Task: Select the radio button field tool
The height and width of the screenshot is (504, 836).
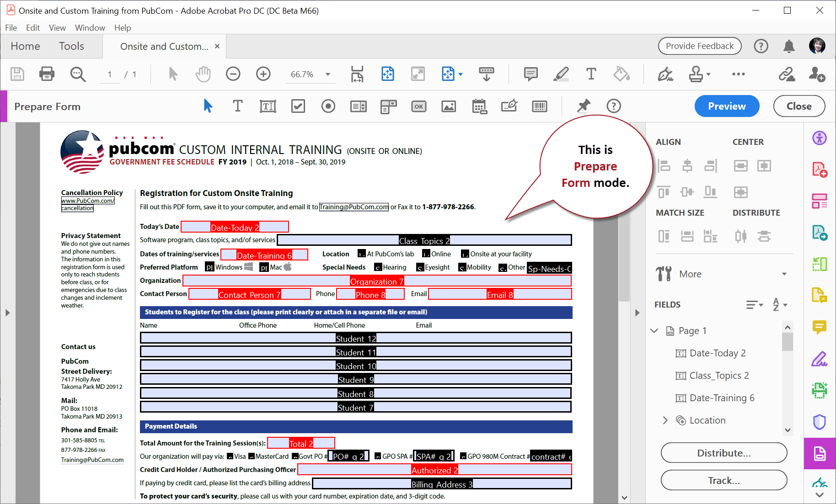Action: [x=328, y=106]
